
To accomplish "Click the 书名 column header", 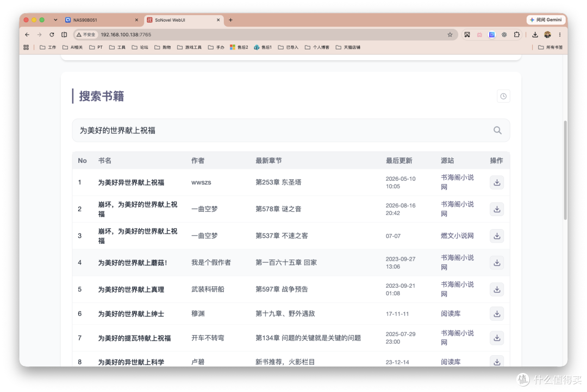I will (105, 161).
